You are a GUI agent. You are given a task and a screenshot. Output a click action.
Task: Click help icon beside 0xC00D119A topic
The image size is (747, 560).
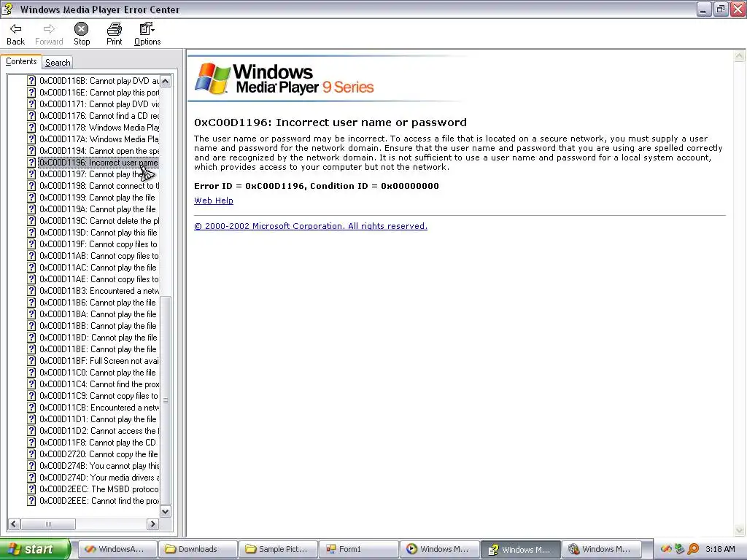click(x=31, y=209)
